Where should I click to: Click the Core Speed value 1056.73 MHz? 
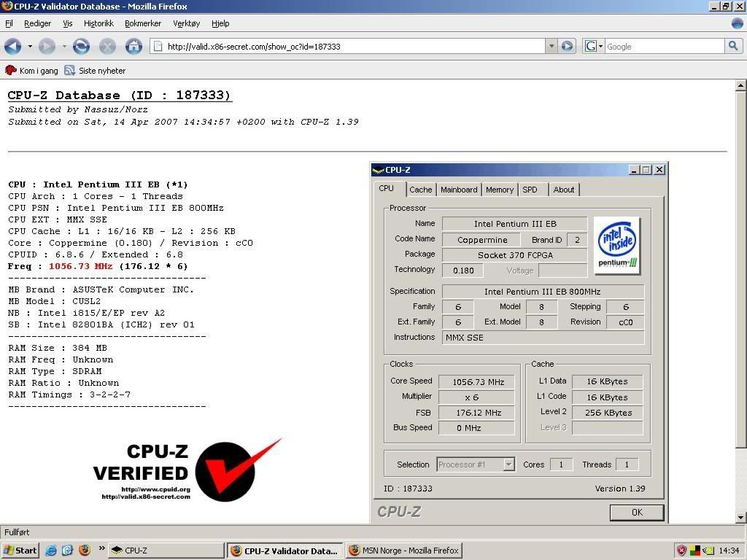(x=478, y=382)
